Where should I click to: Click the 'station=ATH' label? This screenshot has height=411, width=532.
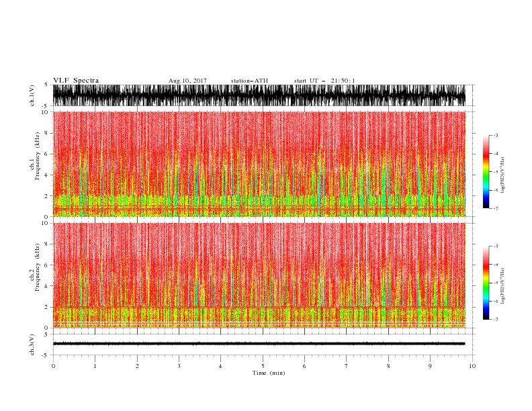pos(249,81)
